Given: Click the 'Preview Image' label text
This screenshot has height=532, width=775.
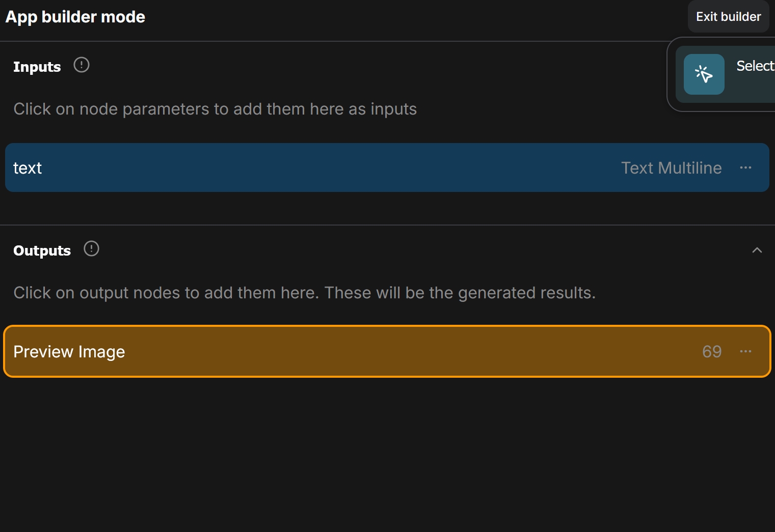Looking at the screenshot, I should click(x=69, y=352).
